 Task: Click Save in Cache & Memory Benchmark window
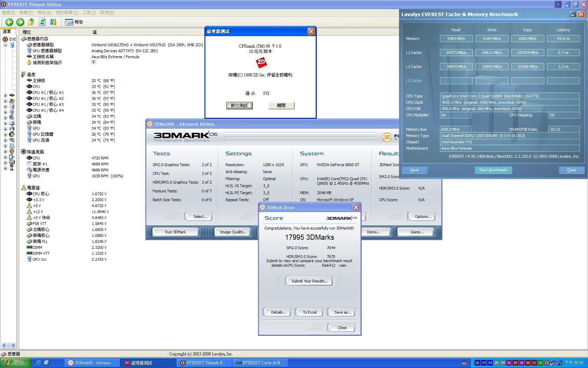(x=414, y=170)
